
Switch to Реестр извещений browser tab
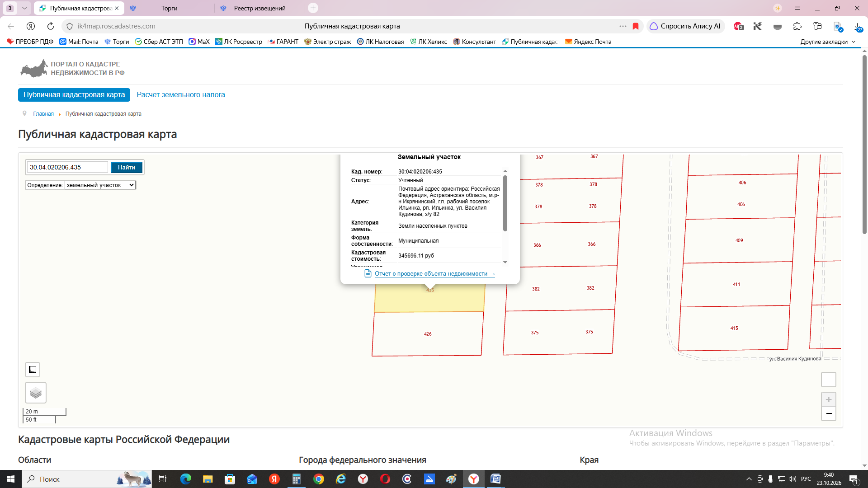[x=259, y=8]
